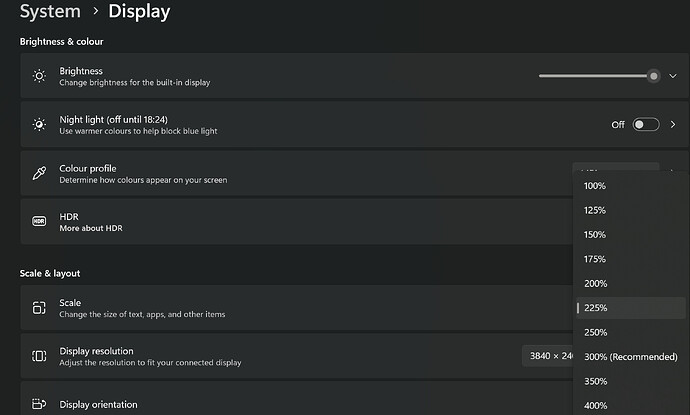Click the HDR badge icon
The height and width of the screenshot is (415, 690).
[39, 221]
